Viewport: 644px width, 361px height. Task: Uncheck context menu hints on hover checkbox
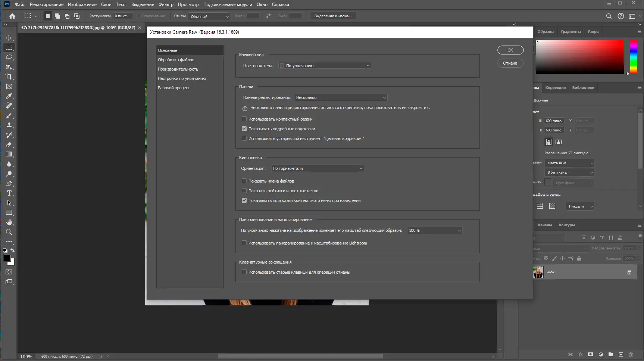[244, 200]
